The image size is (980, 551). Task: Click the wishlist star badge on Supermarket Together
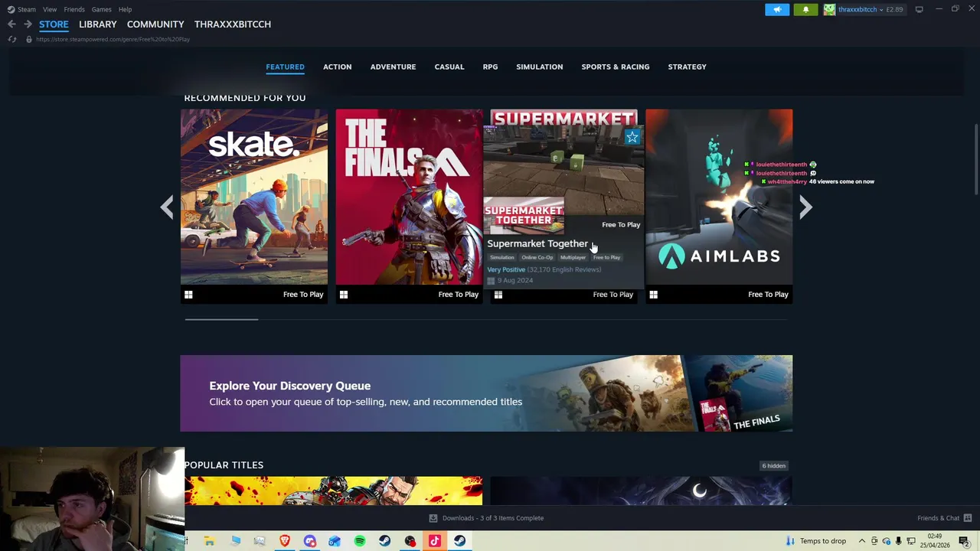(632, 137)
